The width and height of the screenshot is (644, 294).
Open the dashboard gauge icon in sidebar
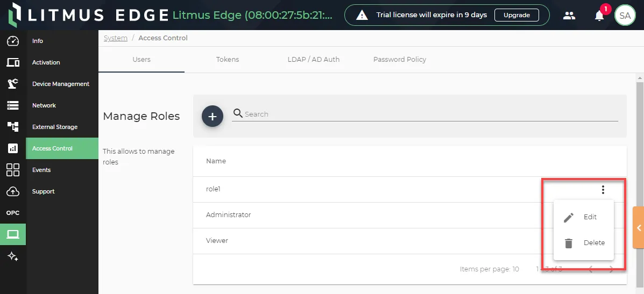coord(13,41)
